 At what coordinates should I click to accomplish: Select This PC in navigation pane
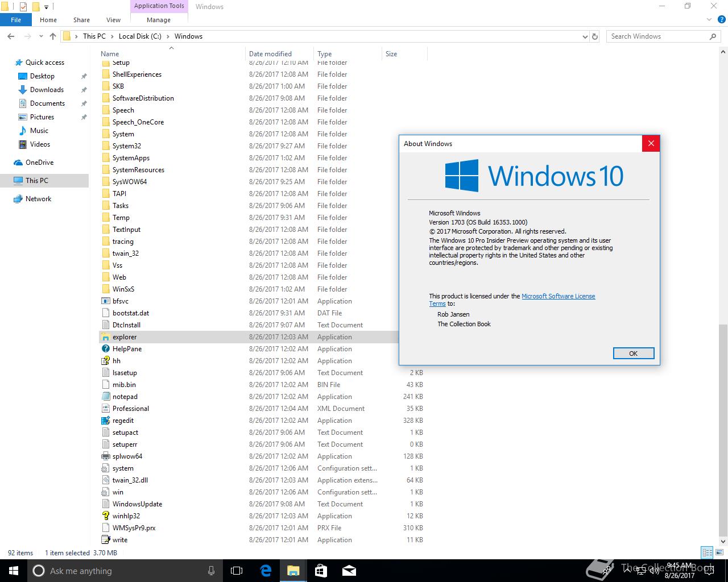pyautogui.click(x=44, y=181)
